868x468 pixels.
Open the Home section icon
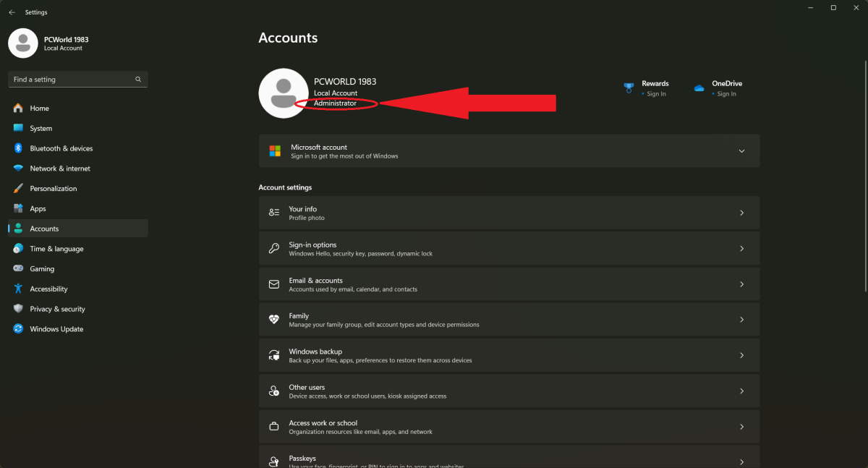point(17,107)
